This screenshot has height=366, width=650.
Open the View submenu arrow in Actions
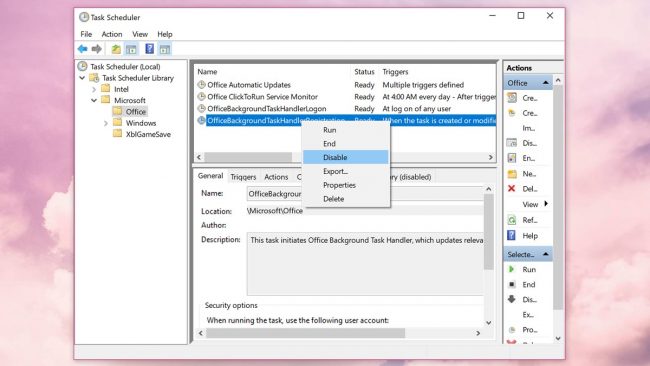(x=546, y=204)
